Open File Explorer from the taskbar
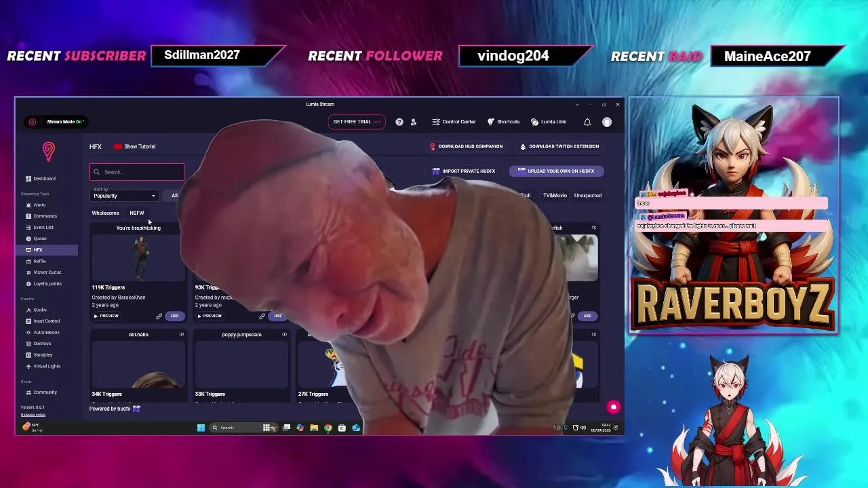This screenshot has height=488, width=868. [314, 428]
